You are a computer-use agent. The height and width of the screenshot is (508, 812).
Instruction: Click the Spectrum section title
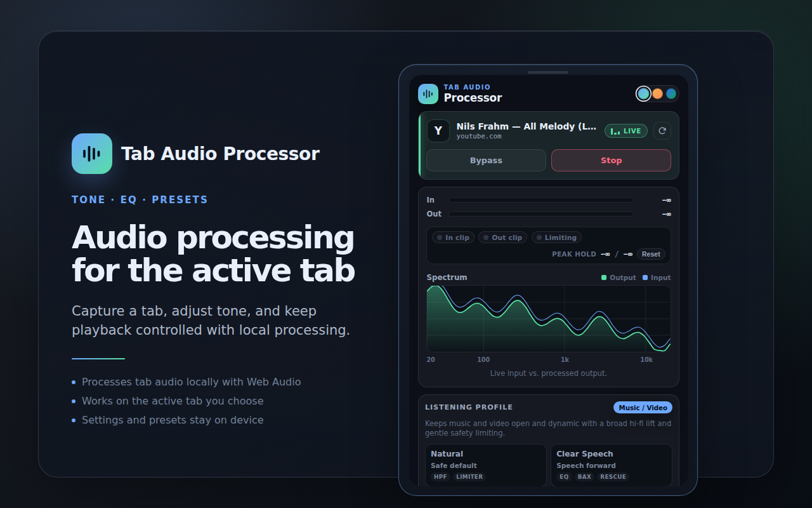447,277
